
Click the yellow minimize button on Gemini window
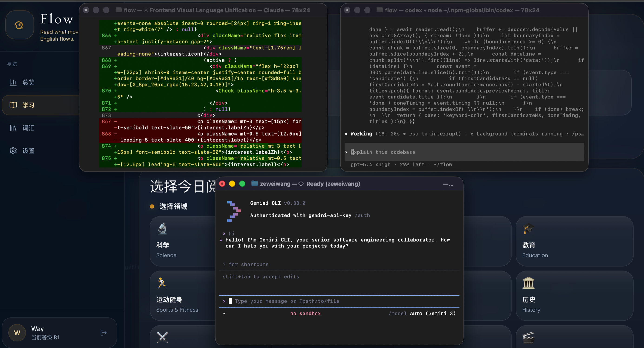232,184
